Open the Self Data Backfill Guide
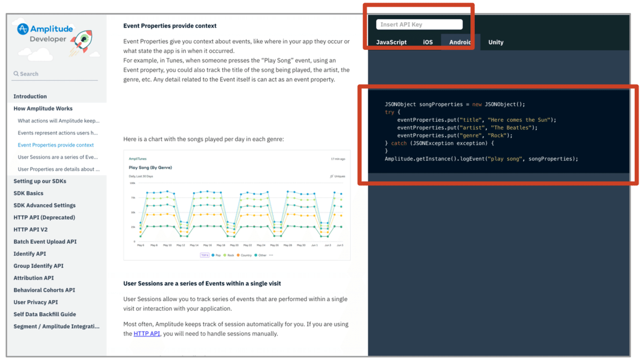Image resolution: width=644 pixels, height=363 pixels. pyautogui.click(x=45, y=314)
